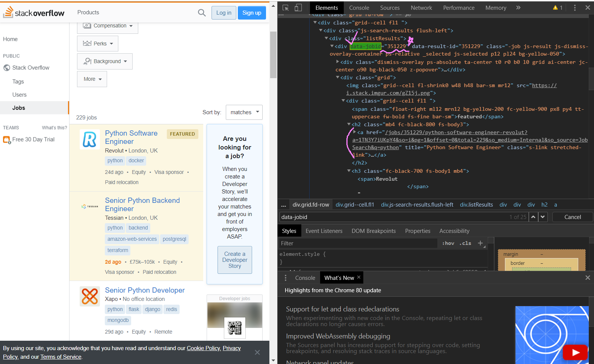This screenshot has height=364, width=594.
Task: Open the Accessibility pane tab
Action: [454, 231]
